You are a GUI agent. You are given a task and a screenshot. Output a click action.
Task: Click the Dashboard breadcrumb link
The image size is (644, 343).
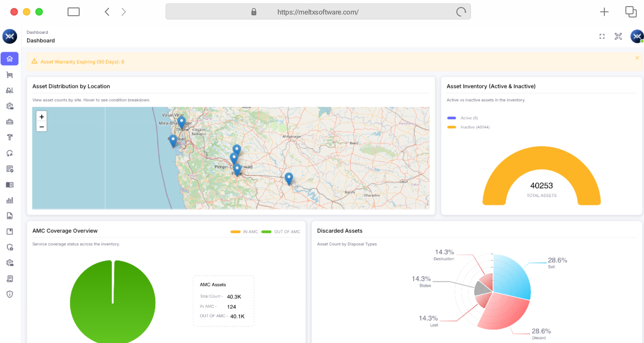[37, 32]
